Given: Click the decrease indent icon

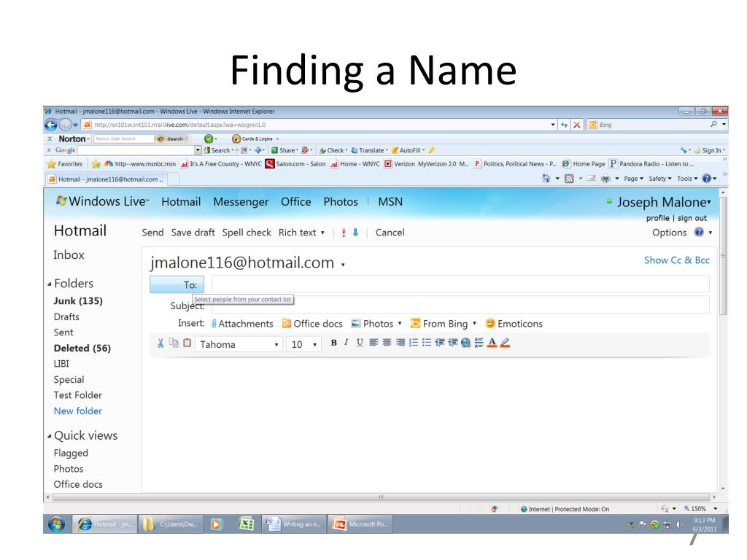Looking at the screenshot, I should [440, 343].
